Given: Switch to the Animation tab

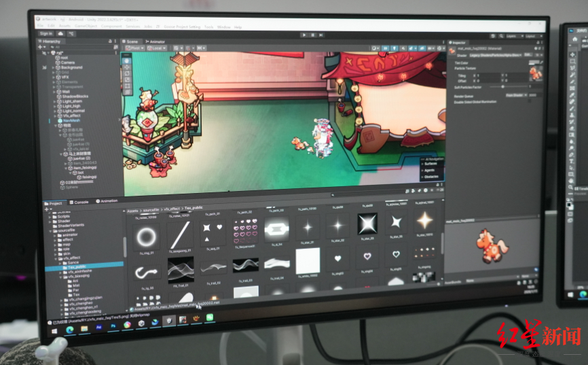Looking at the screenshot, I should pos(107,201).
